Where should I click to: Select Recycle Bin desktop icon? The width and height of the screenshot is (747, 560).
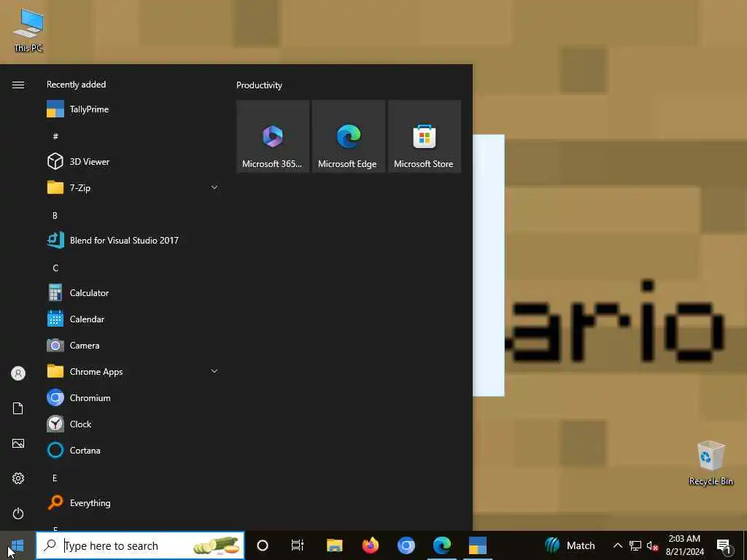(x=711, y=463)
